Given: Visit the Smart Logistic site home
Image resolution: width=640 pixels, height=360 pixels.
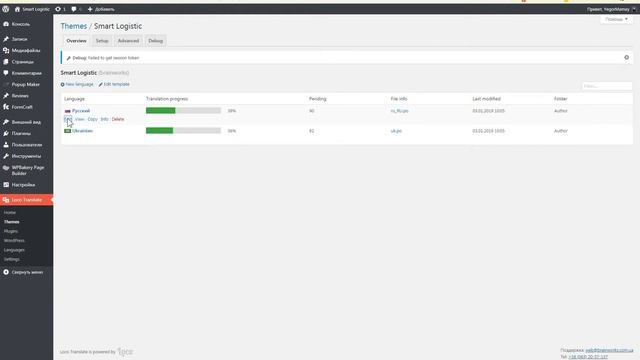Looking at the screenshot, I should click(x=32, y=9).
